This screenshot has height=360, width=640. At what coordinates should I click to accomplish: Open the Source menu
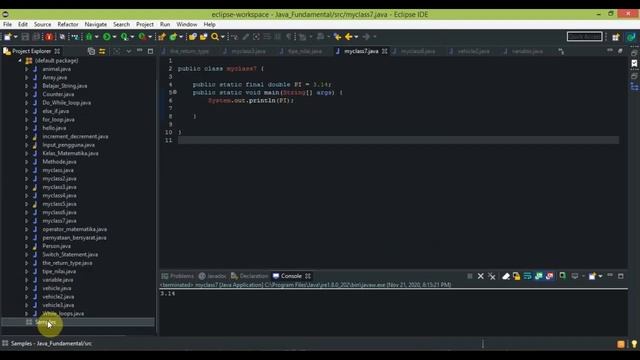point(42,24)
